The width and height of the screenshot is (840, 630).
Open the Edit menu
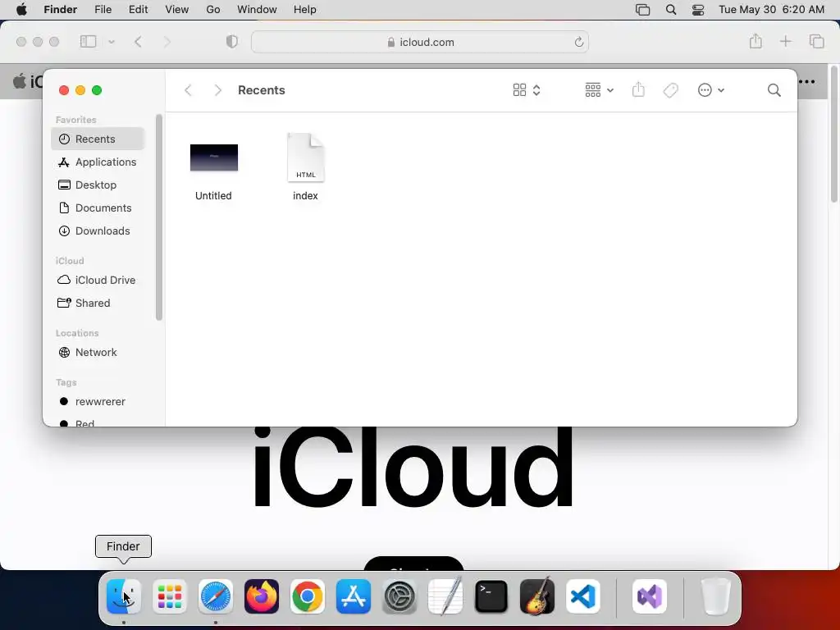[x=138, y=10]
